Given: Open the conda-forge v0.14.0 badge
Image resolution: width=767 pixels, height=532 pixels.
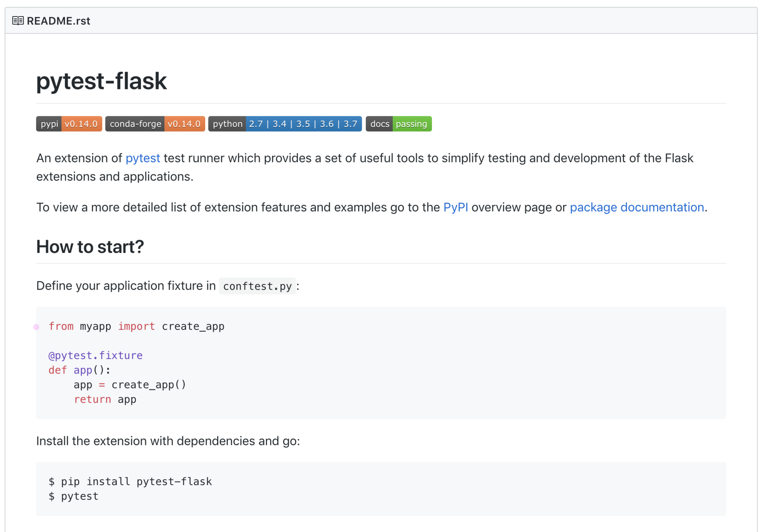Looking at the screenshot, I should 155,124.
